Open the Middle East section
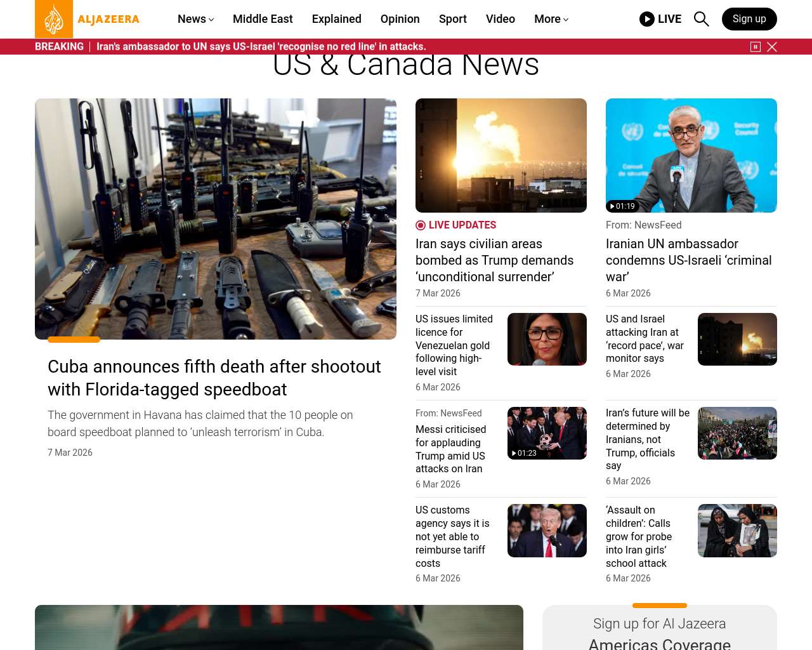This screenshot has width=812, height=650. click(263, 19)
